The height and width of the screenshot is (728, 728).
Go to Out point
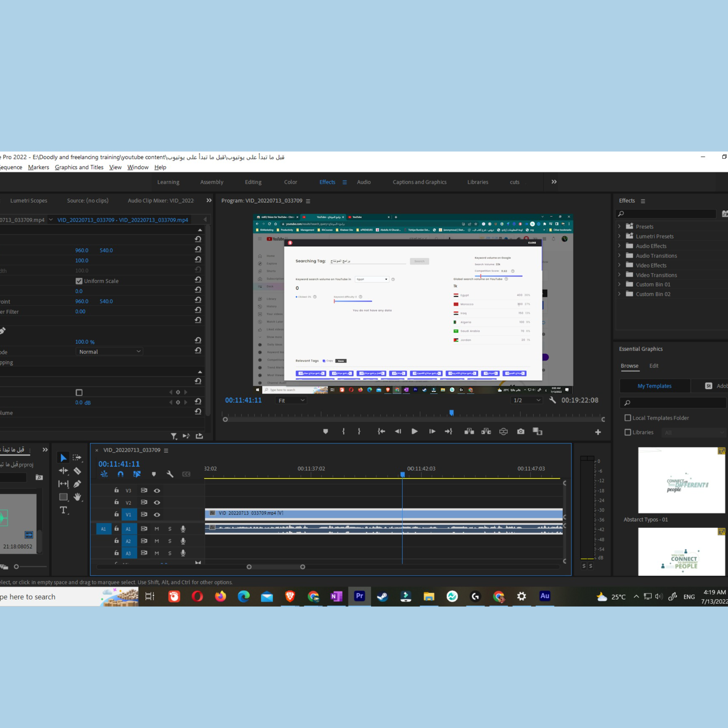tap(449, 431)
